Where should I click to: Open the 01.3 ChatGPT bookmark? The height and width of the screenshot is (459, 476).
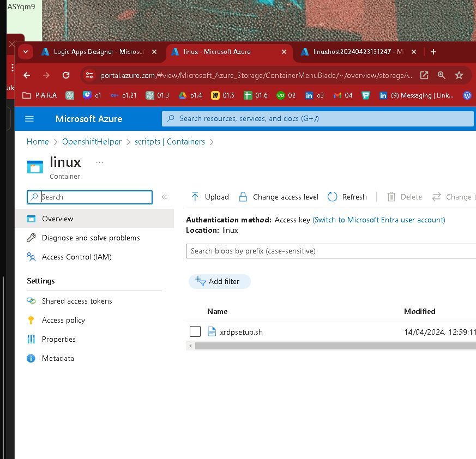point(157,95)
